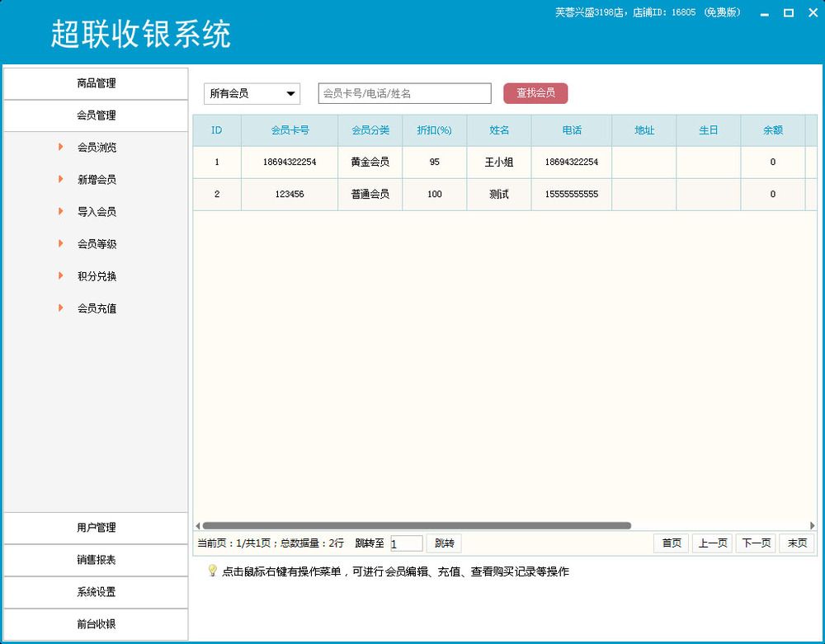Viewport: 825px width, 644px height.
Task: Sort by the 会员卡号 column header
Action: click(290, 130)
